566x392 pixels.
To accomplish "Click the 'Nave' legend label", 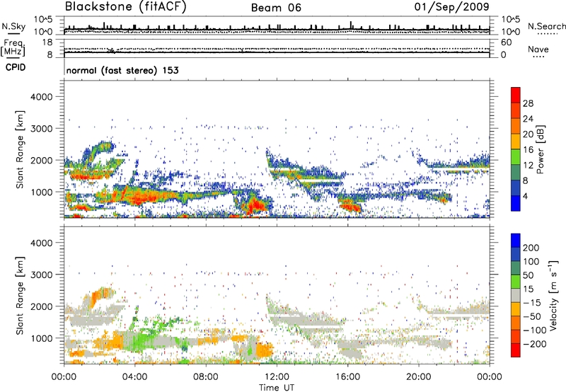I will point(538,50).
